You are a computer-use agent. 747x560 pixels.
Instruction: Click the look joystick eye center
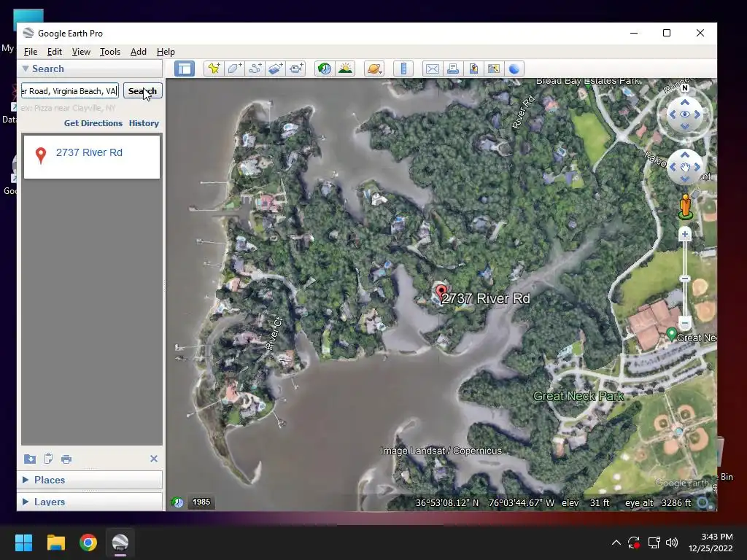click(684, 114)
